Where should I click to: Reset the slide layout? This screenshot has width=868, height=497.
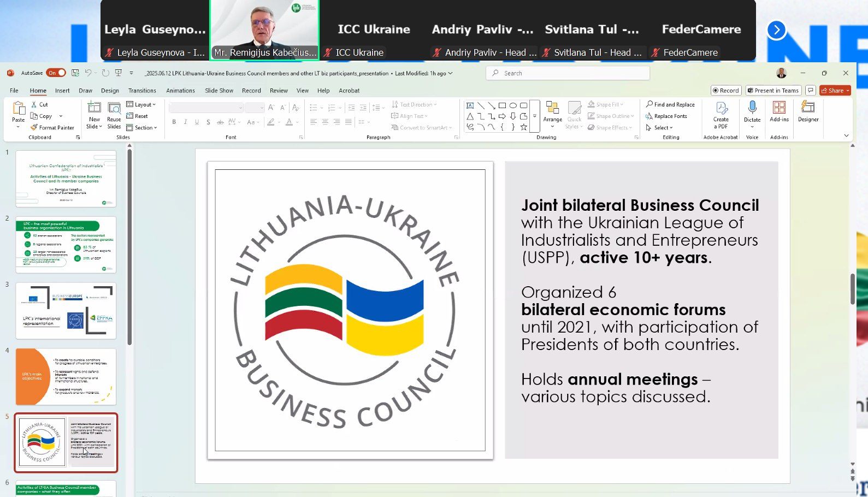click(x=137, y=116)
